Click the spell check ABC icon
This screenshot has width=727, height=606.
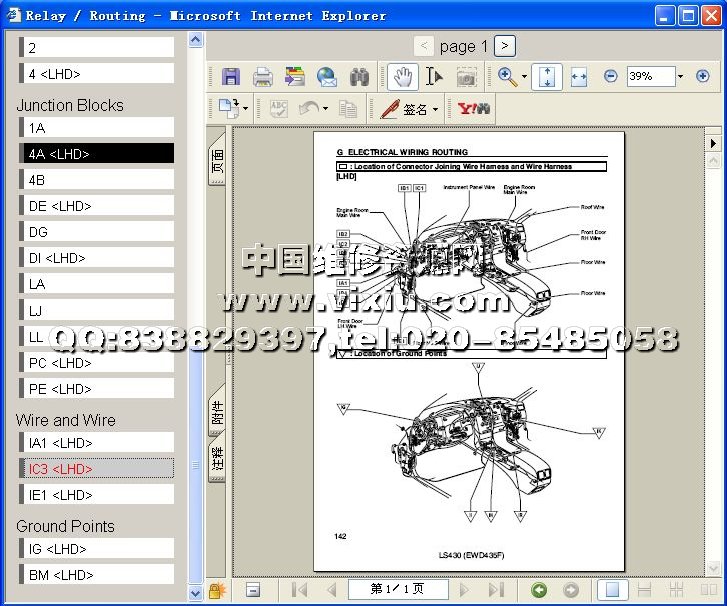click(x=279, y=109)
